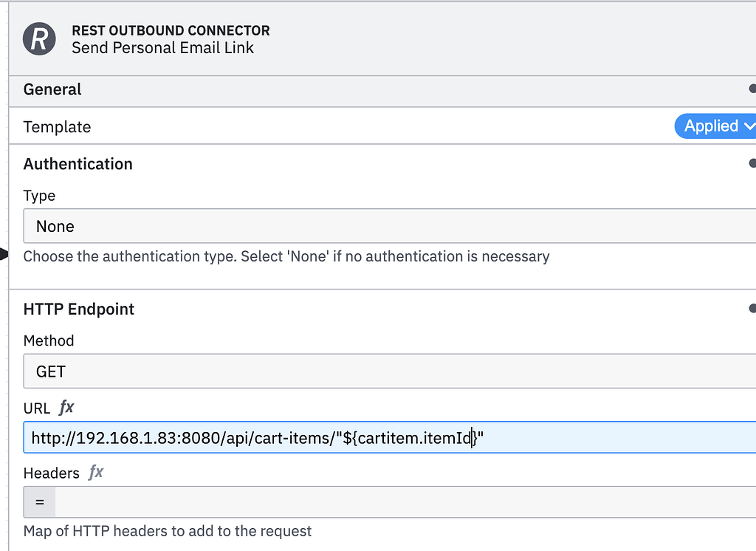Open the Authentication Type dropdown showing None

coord(384,226)
